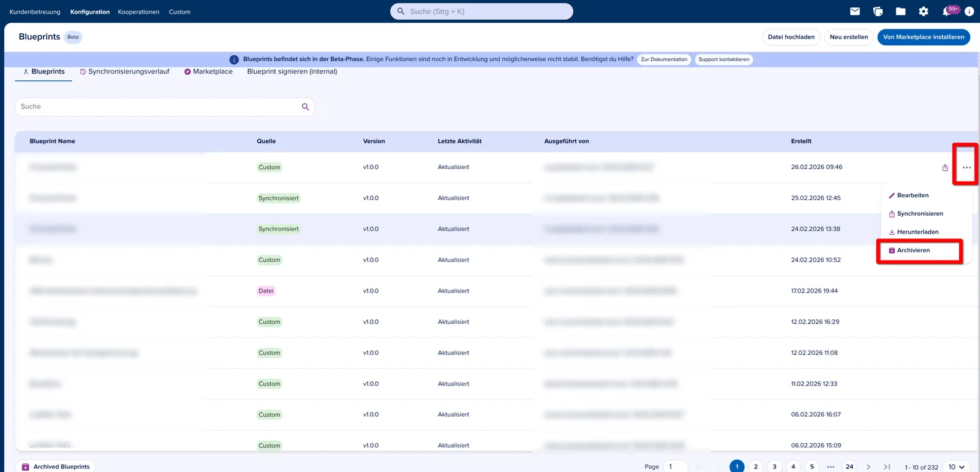Click Zur Dokumentation link button
This screenshot has width=980, height=472.
(664, 59)
